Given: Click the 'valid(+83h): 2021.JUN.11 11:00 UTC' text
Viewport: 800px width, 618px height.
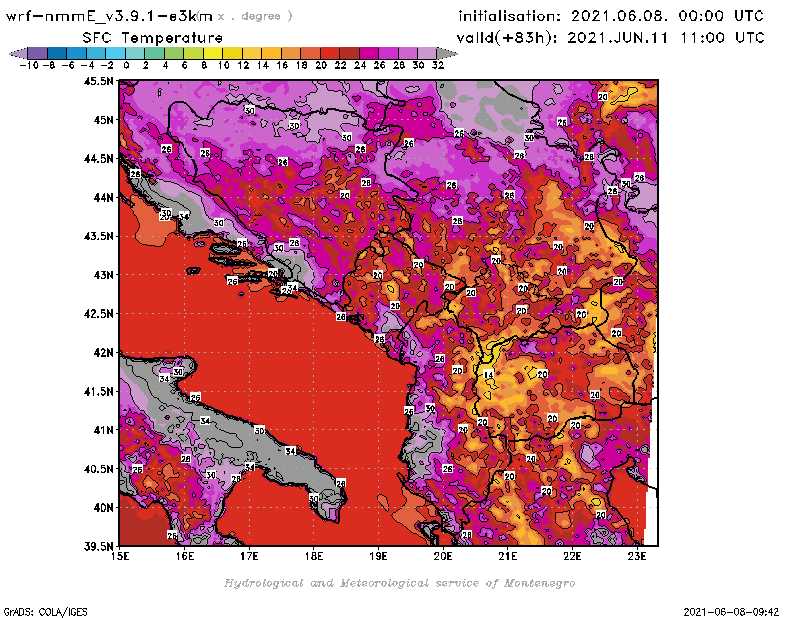Looking at the screenshot, I should click(x=610, y=38).
